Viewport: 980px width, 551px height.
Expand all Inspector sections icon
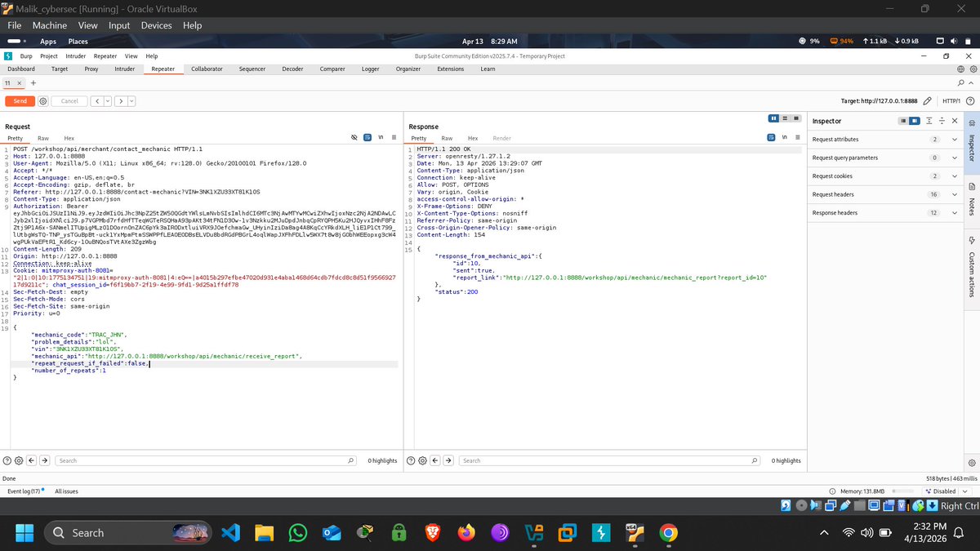[929, 121]
